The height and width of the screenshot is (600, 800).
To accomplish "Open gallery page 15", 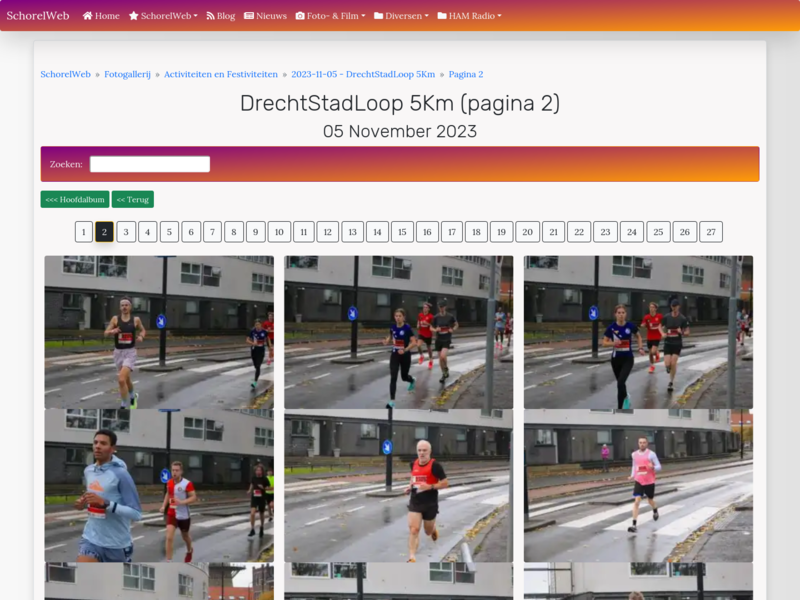I will point(403,232).
